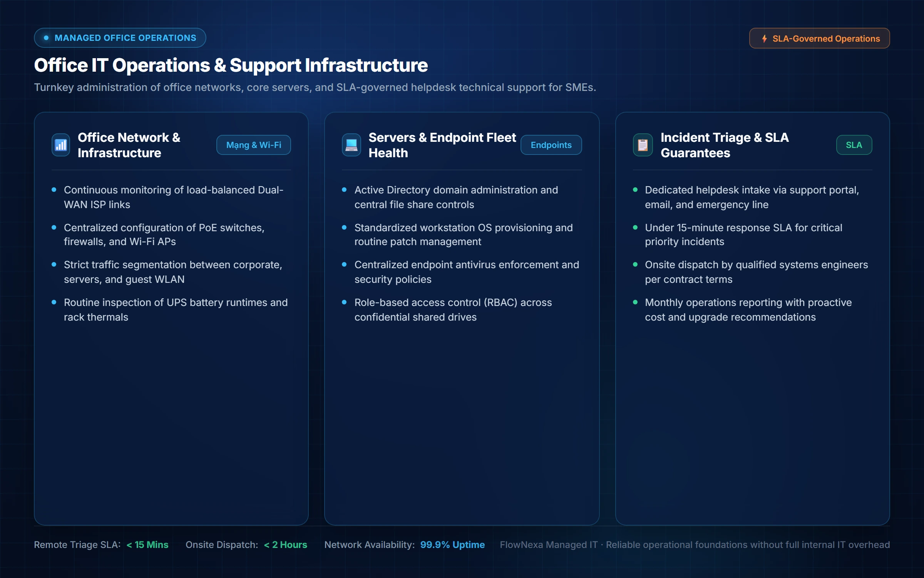The width and height of the screenshot is (924, 578).
Task: Click the 99.9% Uptime value
Action: (x=452, y=544)
